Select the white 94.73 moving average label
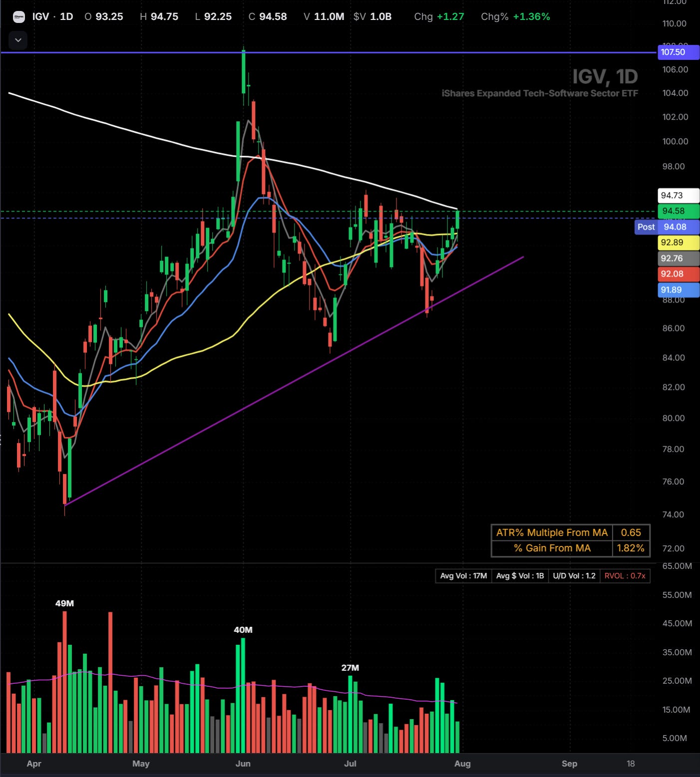Viewport: 700px width, 777px height. (x=678, y=195)
